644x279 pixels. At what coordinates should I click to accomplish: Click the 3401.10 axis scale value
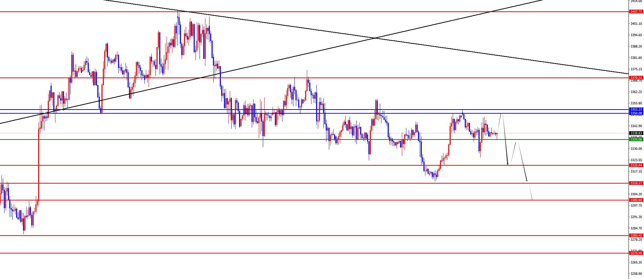point(636,24)
